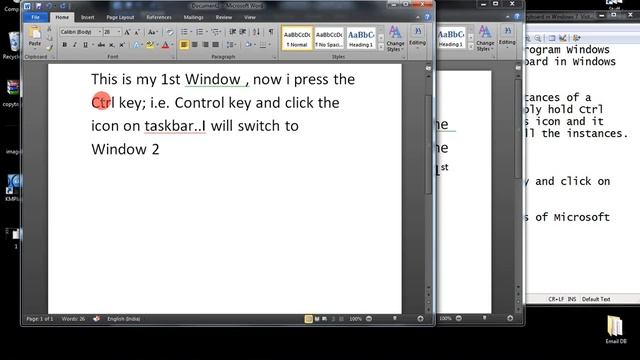Toggle Italic formatting
The height and width of the screenshot is (360, 640).
coord(75,45)
